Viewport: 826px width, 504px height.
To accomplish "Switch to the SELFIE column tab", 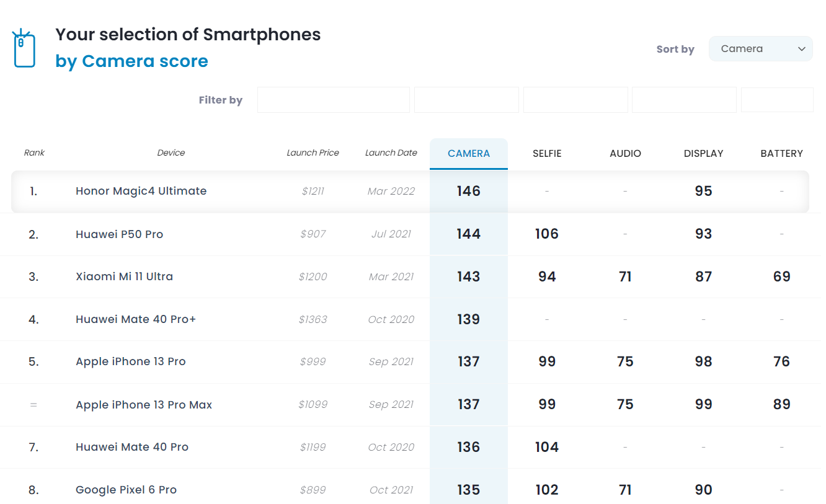I will pos(546,154).
